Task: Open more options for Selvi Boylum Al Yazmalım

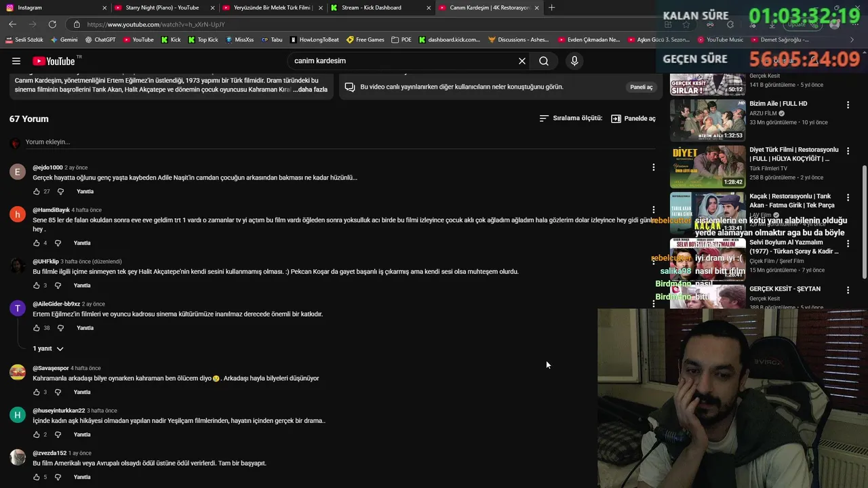Action: pyautogui.click(x=848, y=244)
